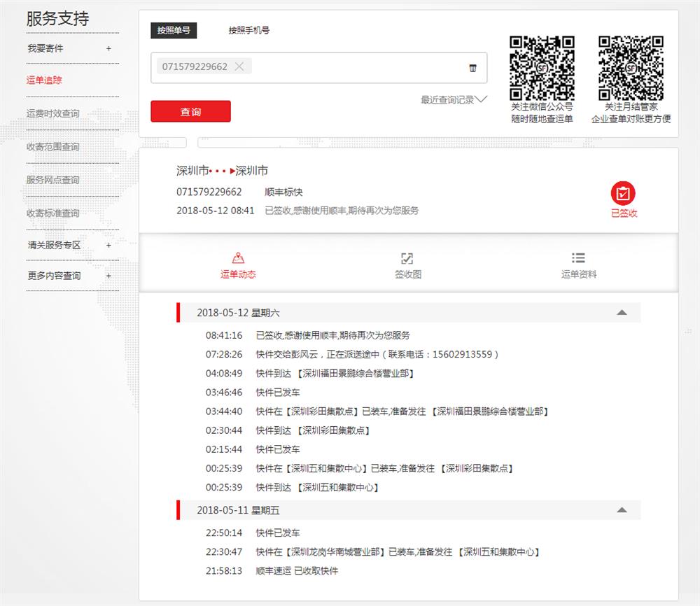Select the 签收图 tab label
700x606 pixels.
tap(407, 274)
